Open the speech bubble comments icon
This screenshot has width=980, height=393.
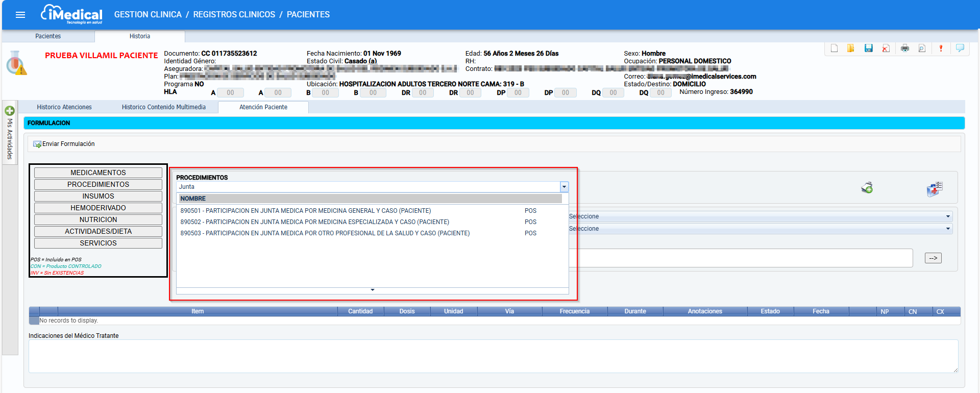coord(960,48)
